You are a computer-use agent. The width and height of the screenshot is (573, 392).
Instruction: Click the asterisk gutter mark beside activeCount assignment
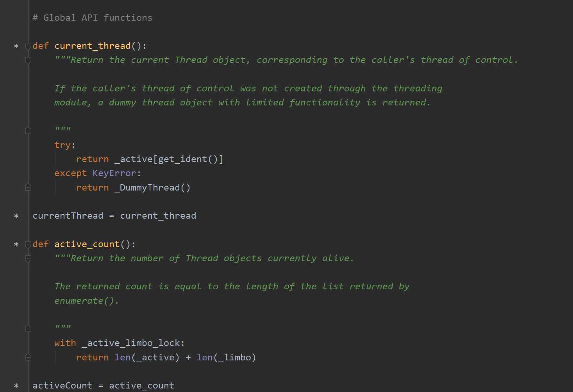[x=16, y=386]
